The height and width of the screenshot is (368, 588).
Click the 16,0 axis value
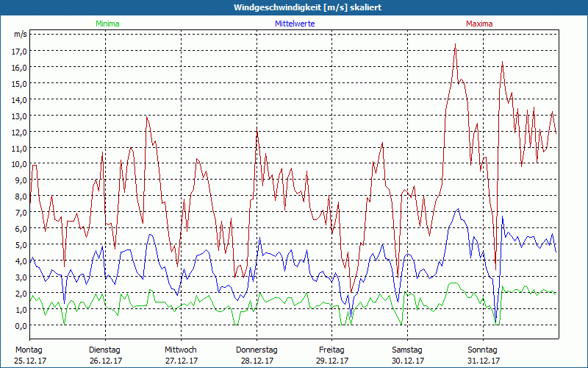[x=20, y=67]
